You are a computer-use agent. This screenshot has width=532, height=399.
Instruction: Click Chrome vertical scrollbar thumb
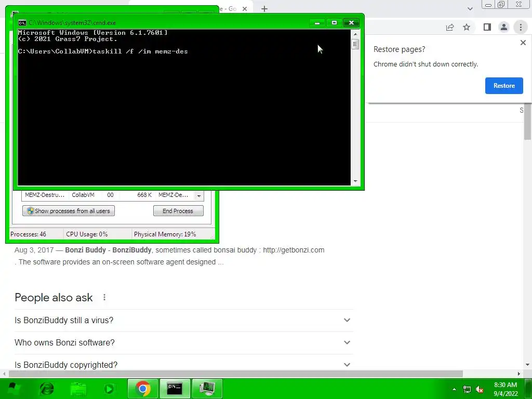click(528, 122)
